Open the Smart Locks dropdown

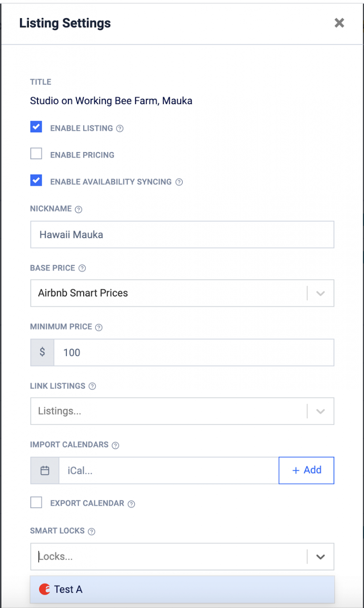tap(320, 557)
